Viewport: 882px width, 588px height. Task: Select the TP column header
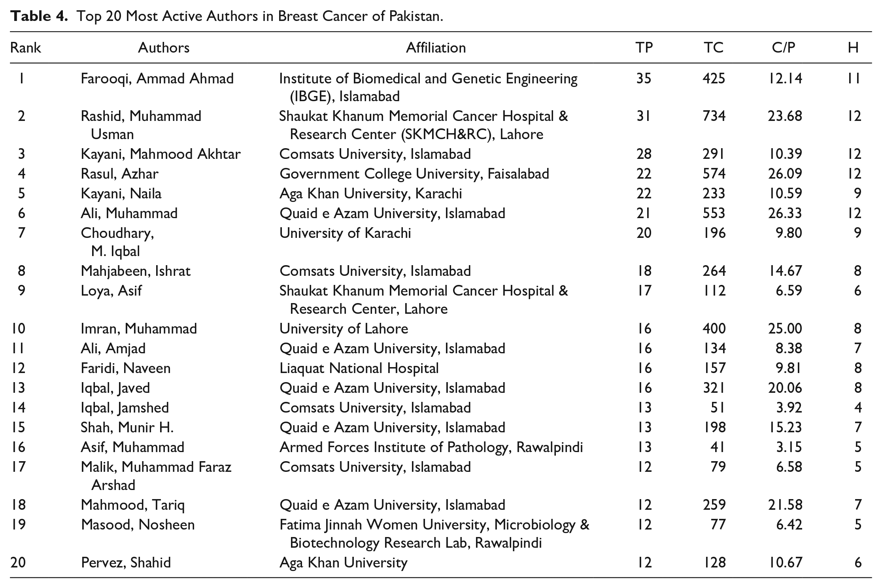point(644,48)
